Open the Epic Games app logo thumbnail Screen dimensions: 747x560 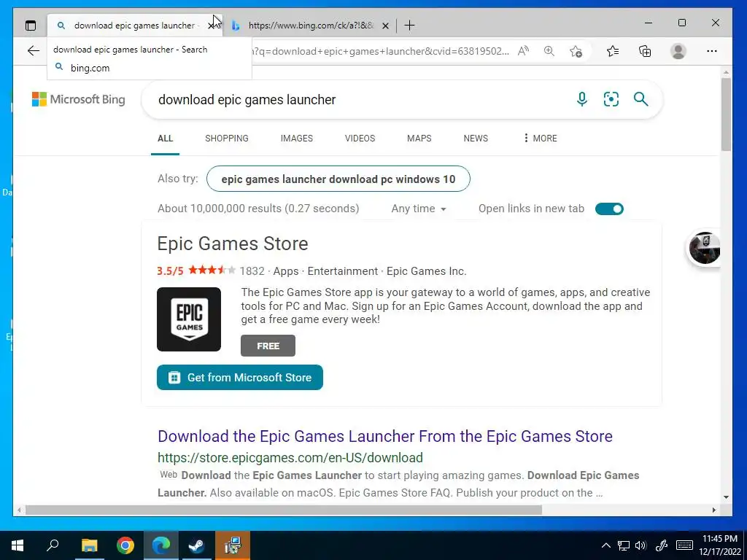click(189, 319)
